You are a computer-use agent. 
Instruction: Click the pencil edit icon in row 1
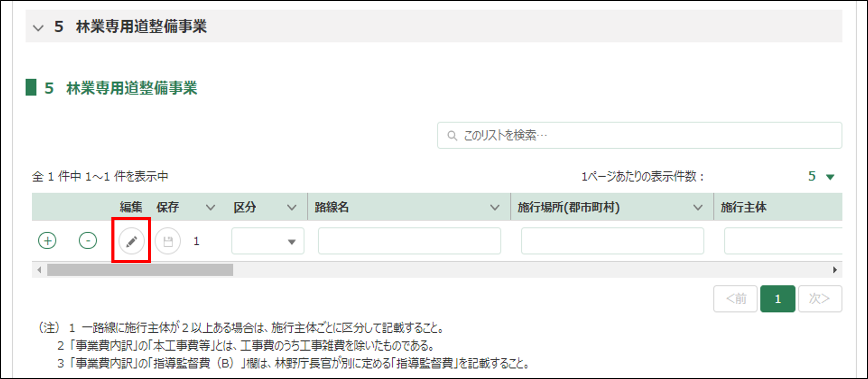[x=132, y=241]
